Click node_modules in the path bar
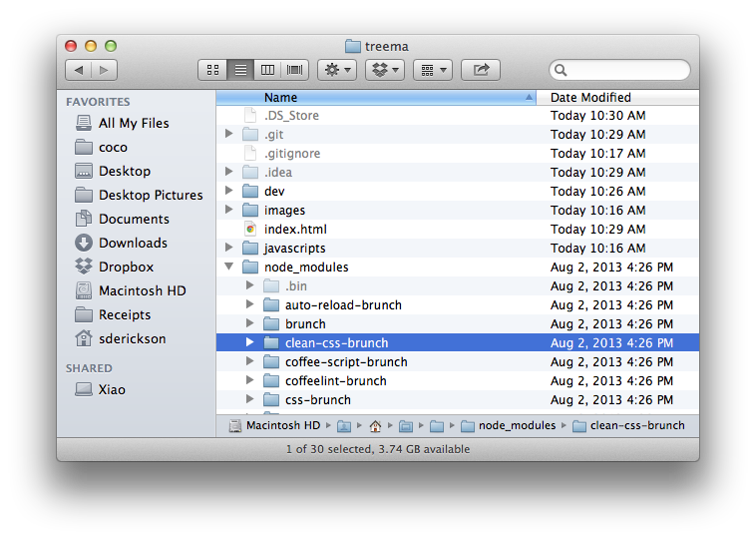 [x=509, y=425]
